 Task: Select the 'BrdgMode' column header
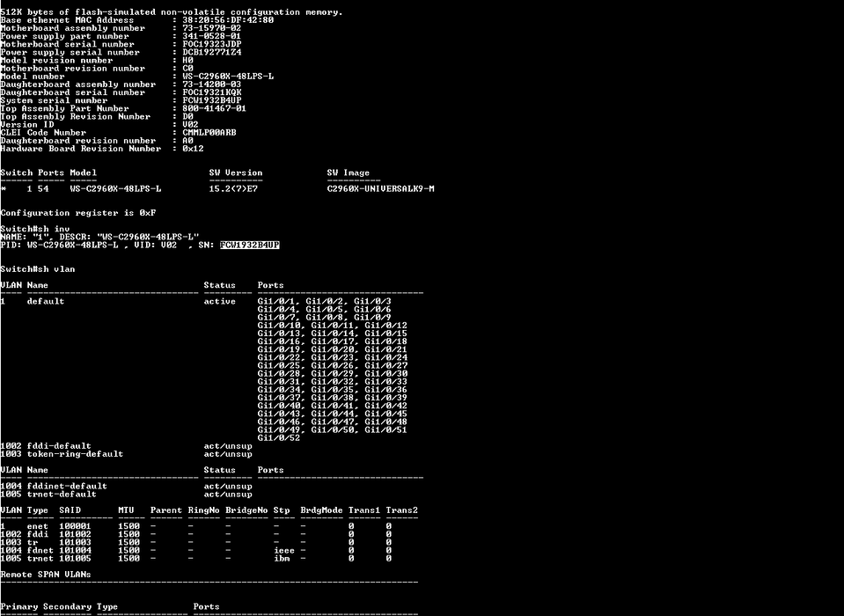[321, 510]
